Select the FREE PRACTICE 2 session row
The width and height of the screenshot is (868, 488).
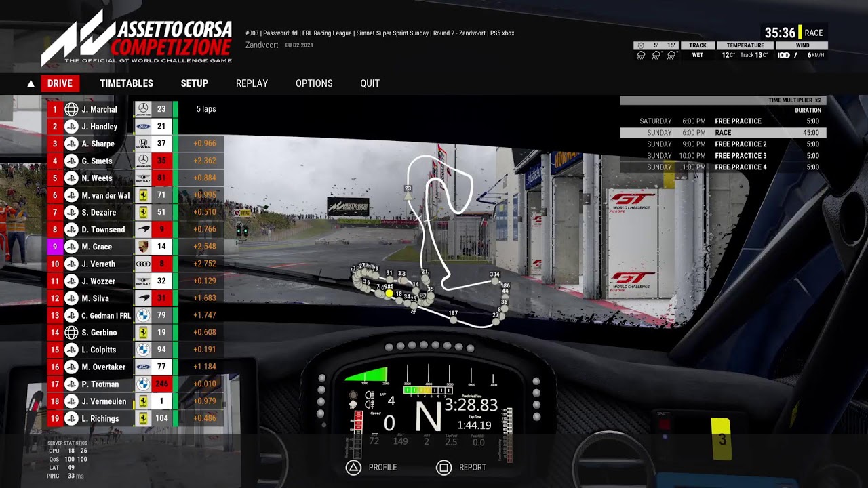(x=723, y=144)
